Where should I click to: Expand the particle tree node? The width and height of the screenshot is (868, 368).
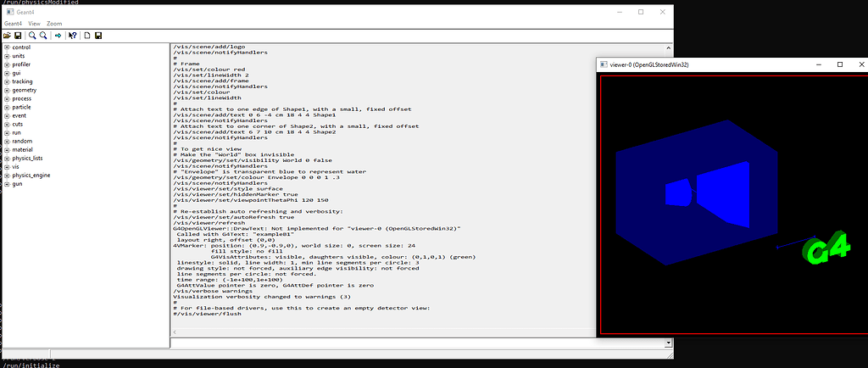point(7,108)
